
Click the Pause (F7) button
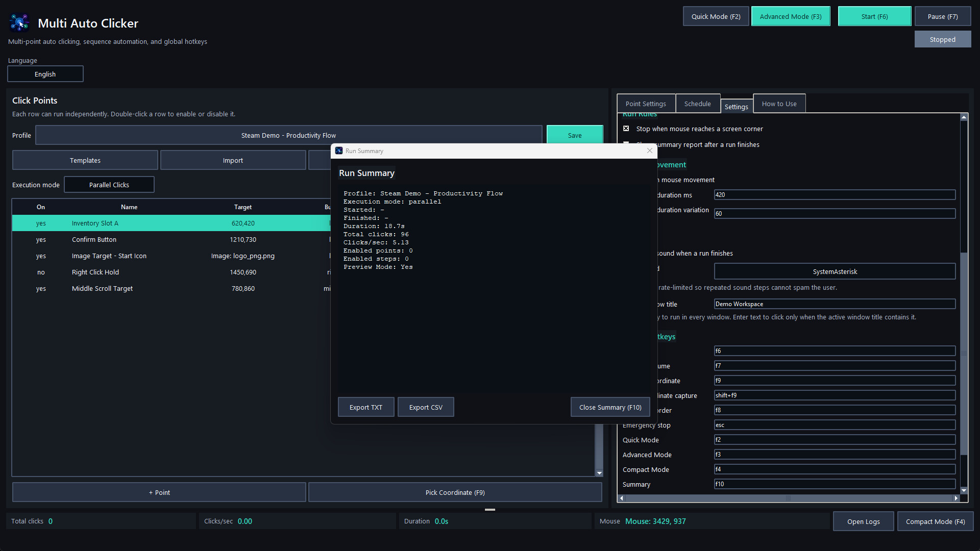(x=943, y=16)
